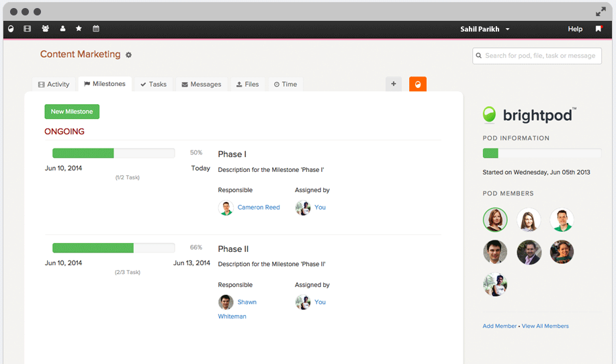Screen dimensions: 616x364
Task: Expand the Sahil Parikh user dropdown
Action: [485, 29]
